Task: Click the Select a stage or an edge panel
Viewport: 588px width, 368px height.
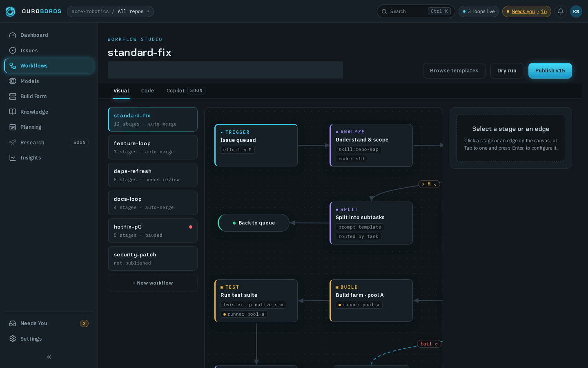Action: coord(511,138)
